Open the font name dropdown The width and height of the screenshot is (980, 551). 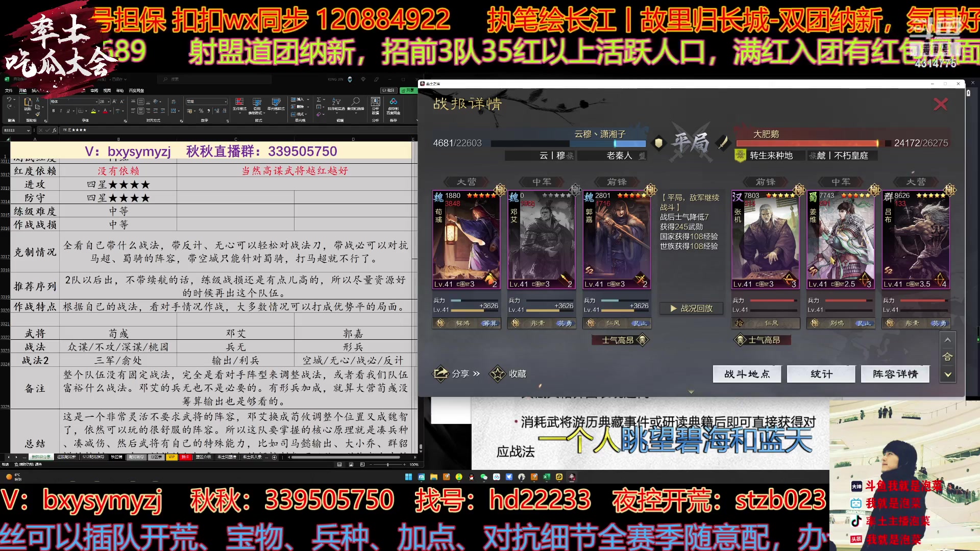(x=96, y=102)
